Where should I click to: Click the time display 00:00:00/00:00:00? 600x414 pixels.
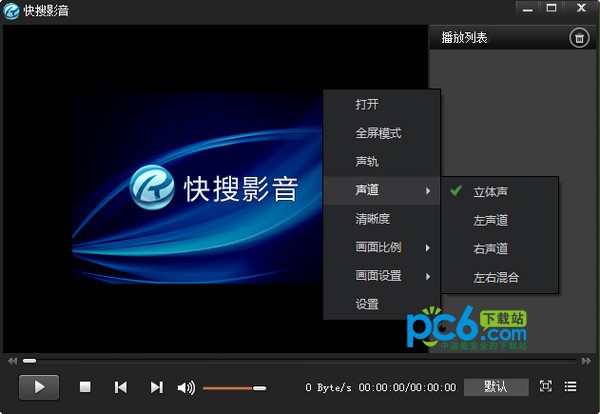(x=407, y=388)
